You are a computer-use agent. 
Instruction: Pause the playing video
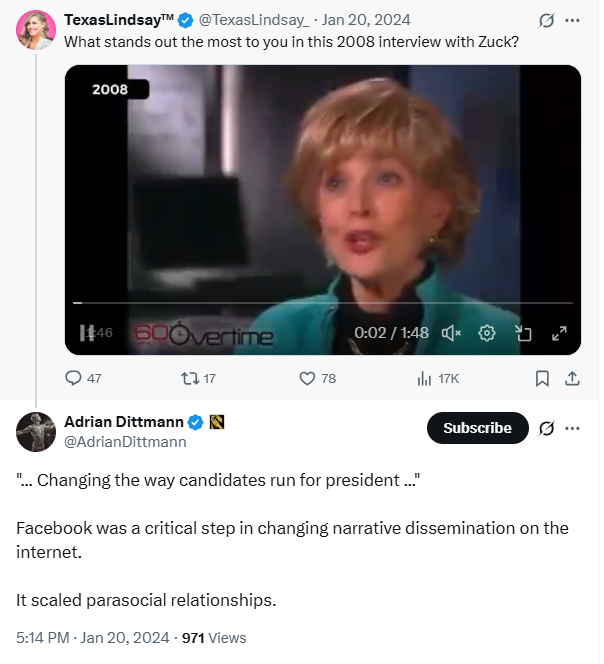(87, 333)
